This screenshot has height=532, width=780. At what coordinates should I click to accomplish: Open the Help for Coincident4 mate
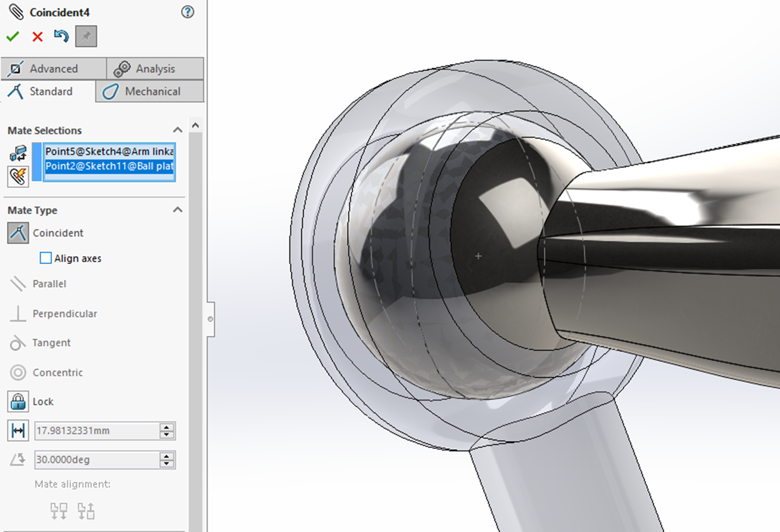click(188, 12)
